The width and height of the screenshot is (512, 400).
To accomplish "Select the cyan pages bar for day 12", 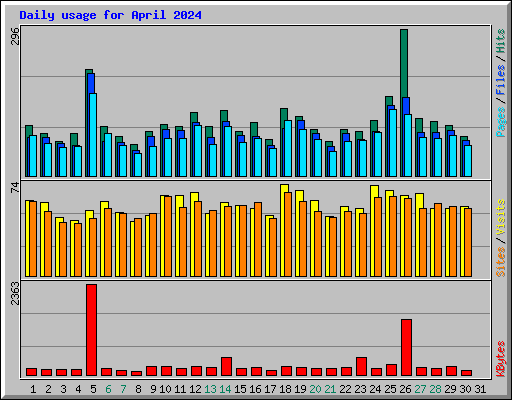I will pyautogui.click(x=198, y=151).
